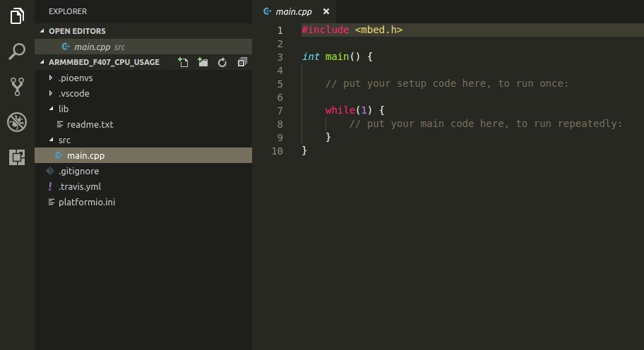Screen dimensions: 644x350
Task: Click the yml icon beside .travis.yml
Action: point(50,187)
